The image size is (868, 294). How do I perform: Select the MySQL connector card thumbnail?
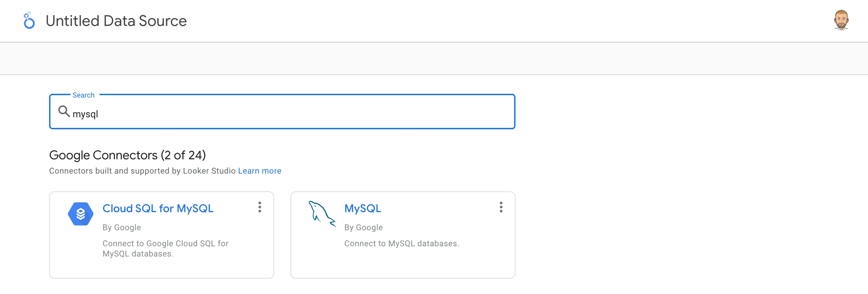point(322,215)
